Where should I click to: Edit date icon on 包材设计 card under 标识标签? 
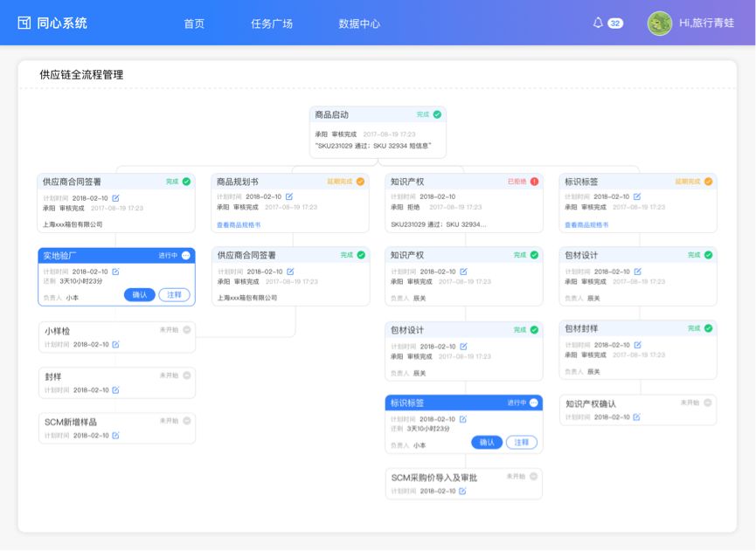pyautogui.click(x=638, y=272)
